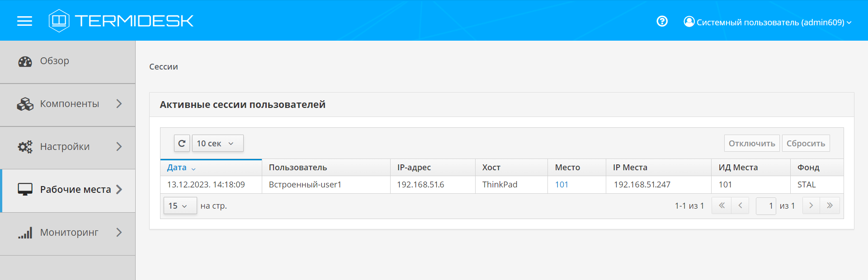Open the 10 сек refresh interval dropdown
868x280 pixels.
[217, 143]
